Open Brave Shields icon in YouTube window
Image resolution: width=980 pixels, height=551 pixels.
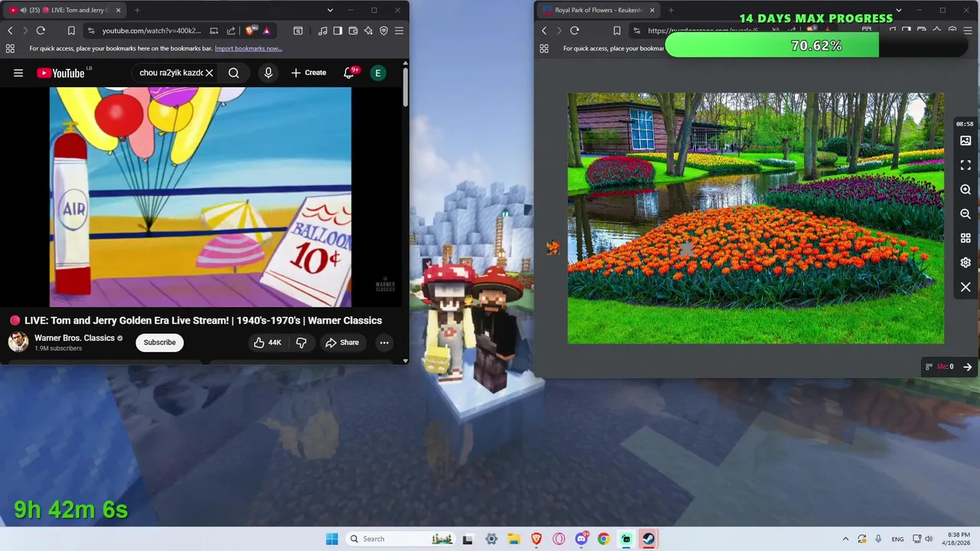251,31
